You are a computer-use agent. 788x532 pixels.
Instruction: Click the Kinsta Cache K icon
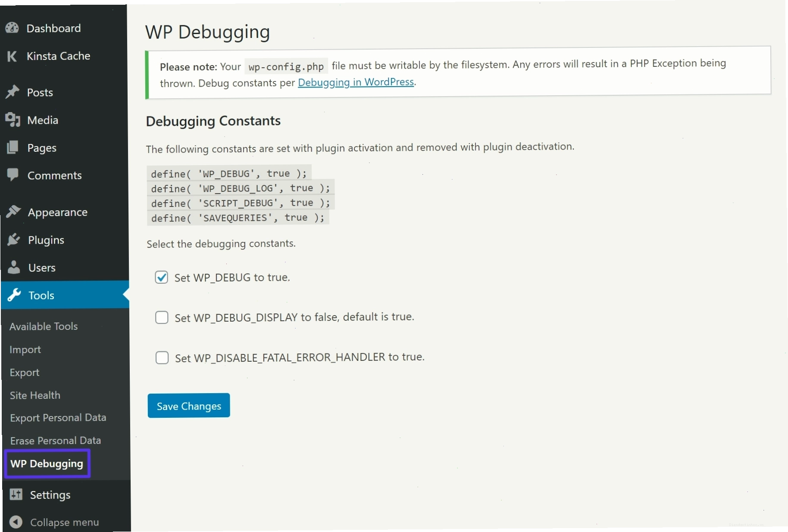point(12,56)
